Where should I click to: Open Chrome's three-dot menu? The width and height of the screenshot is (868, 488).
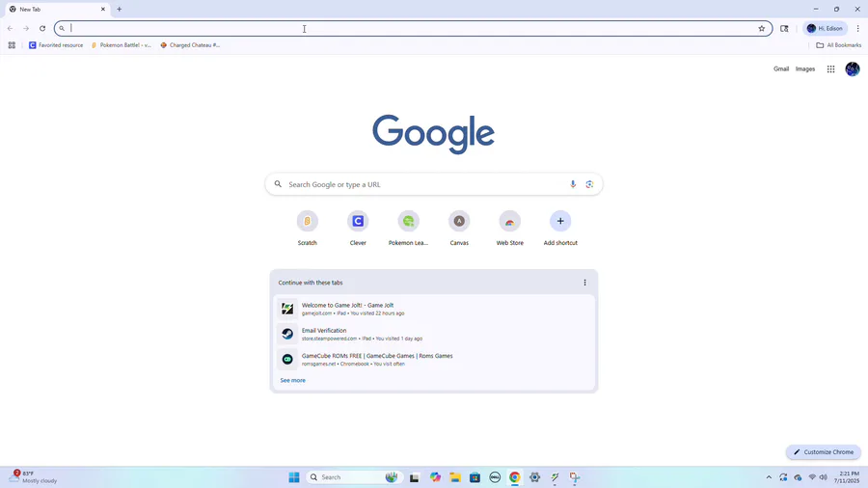[x=857, y=28]
